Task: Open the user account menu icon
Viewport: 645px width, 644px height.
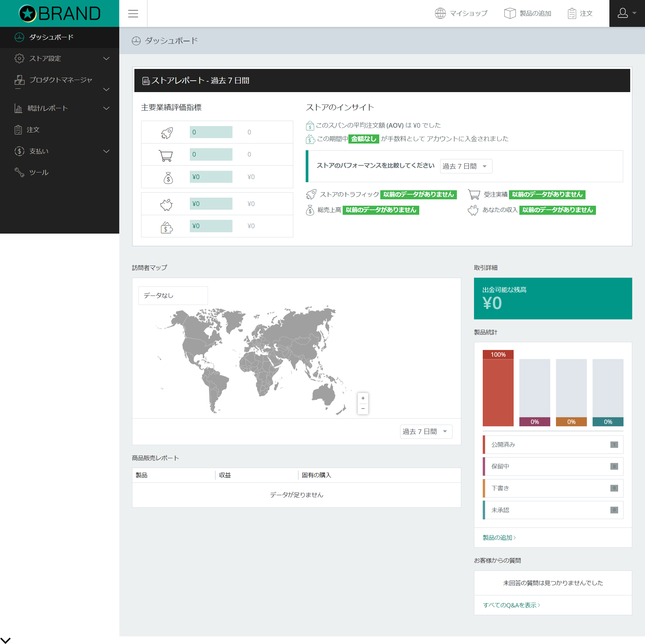Action: coord(623,13)
